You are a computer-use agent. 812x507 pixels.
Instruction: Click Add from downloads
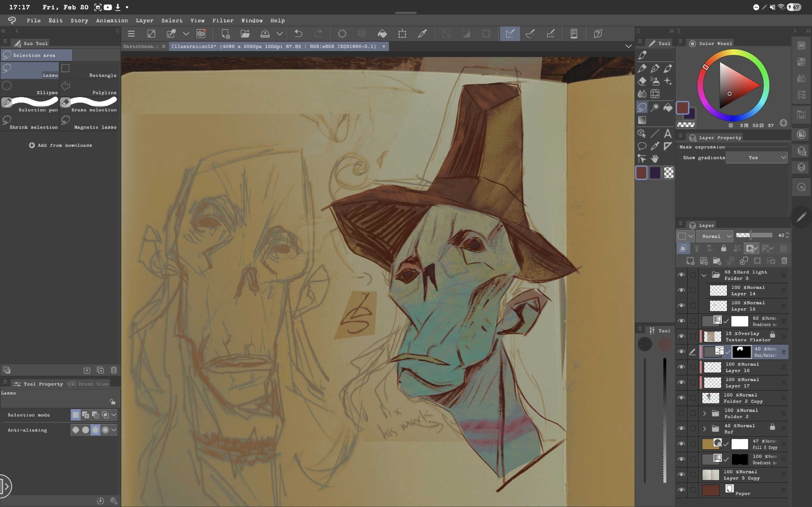click(60, 145)
